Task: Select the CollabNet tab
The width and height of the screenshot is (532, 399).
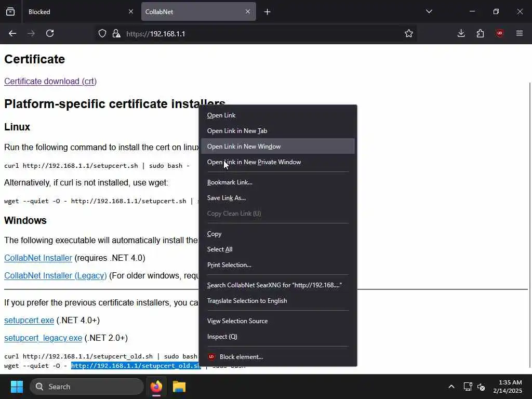Action: click(198, 12)
